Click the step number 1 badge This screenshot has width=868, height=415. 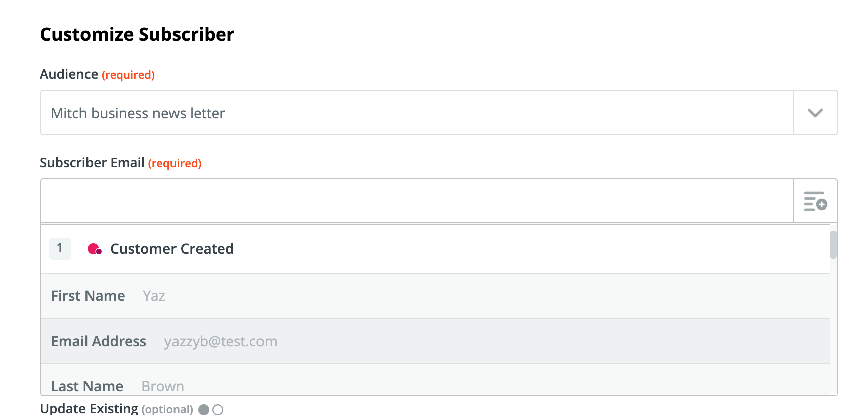pos(60,248)
